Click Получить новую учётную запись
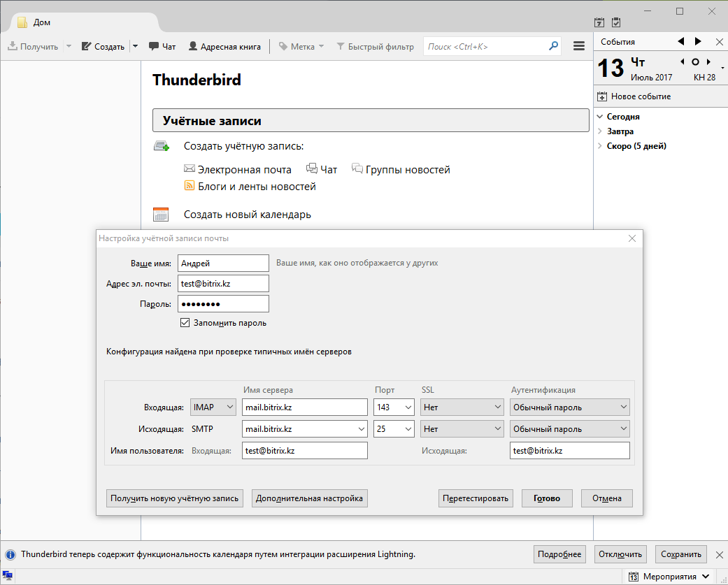The image size is (728, 585). pos(175,498)
